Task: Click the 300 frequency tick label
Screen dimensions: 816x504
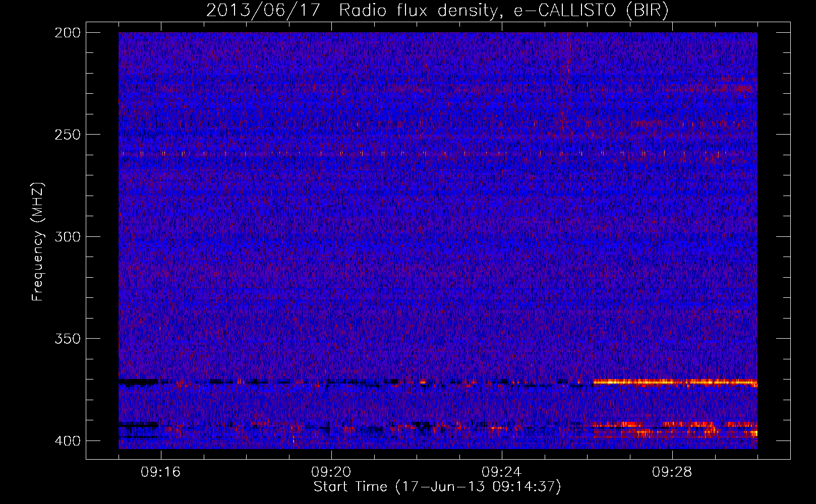Action: pyautogui.click(x=67, y=236)
